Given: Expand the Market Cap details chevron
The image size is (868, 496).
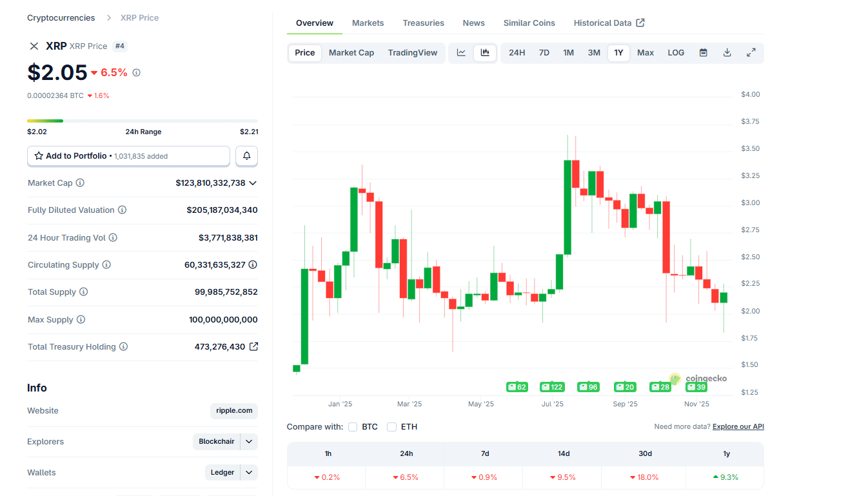Looking at the screenshot, I should point(253,183).
